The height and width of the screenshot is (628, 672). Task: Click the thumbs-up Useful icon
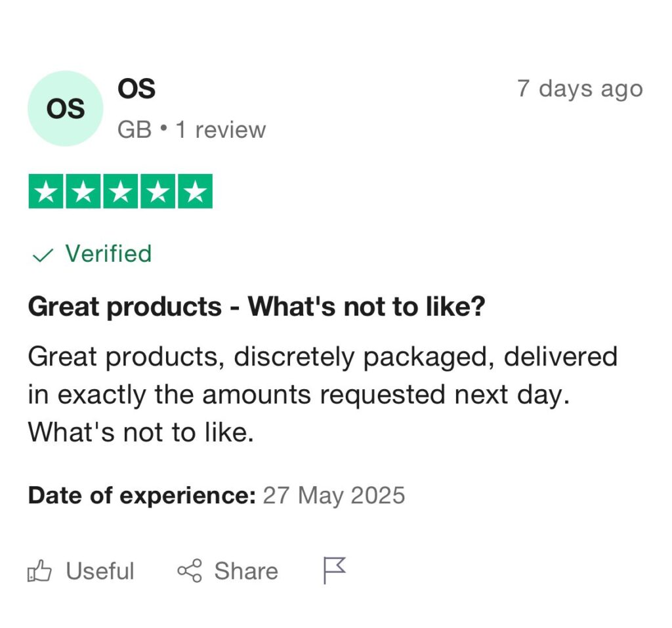coord(39,570)
